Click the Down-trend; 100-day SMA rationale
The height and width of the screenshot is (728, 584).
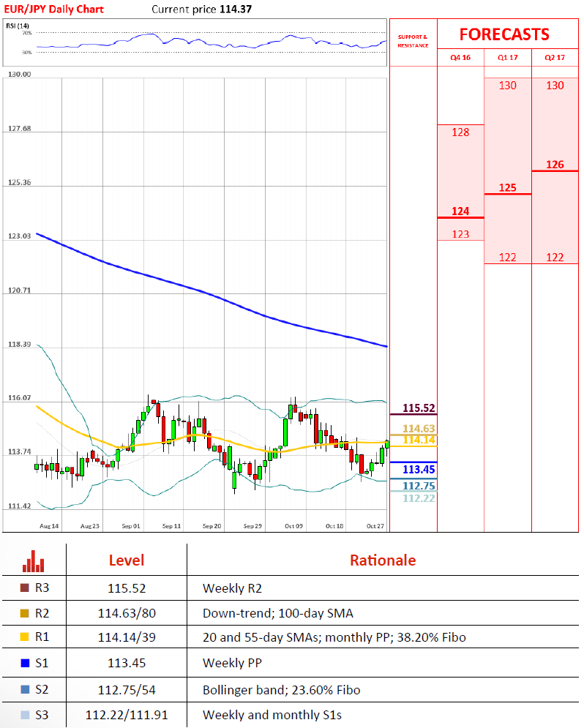click(278, 613)
